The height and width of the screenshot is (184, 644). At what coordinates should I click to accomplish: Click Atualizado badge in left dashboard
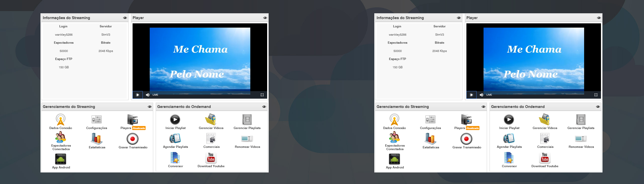coord(139,128)
